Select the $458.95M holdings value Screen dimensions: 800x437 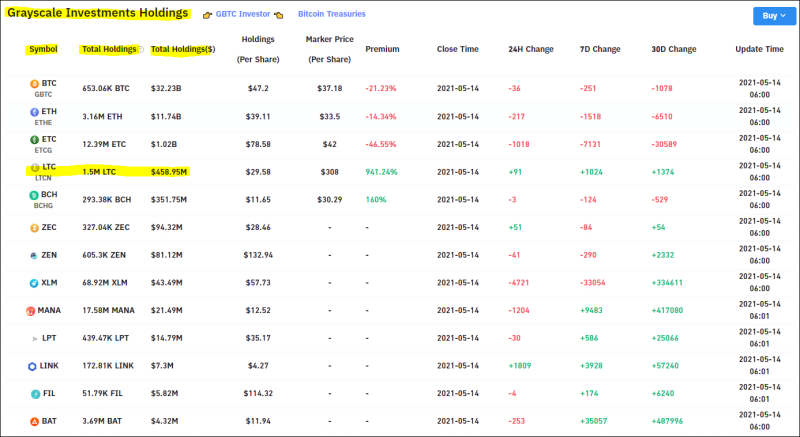169,172
